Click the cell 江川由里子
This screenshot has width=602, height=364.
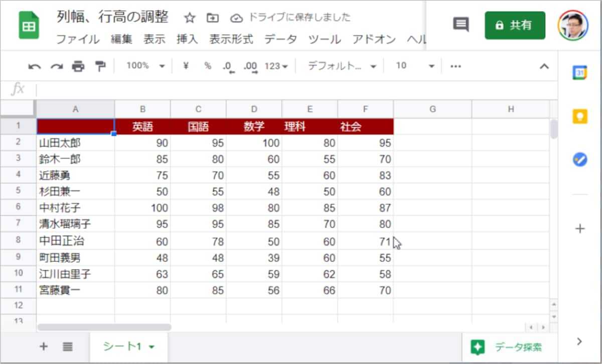pos(76,274)
